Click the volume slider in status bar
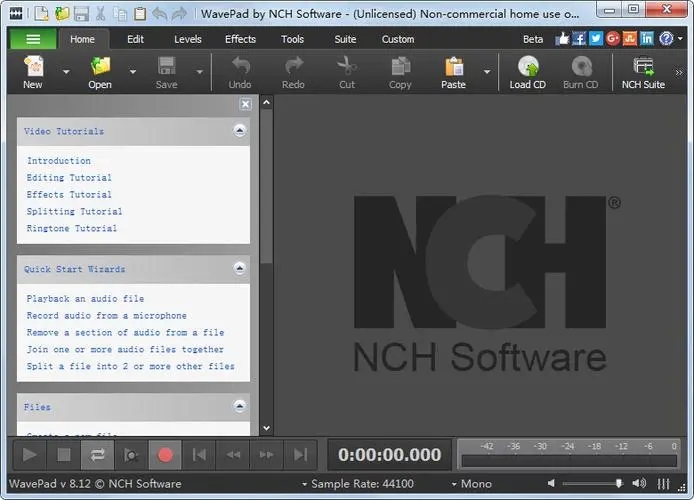 (595, 484)
